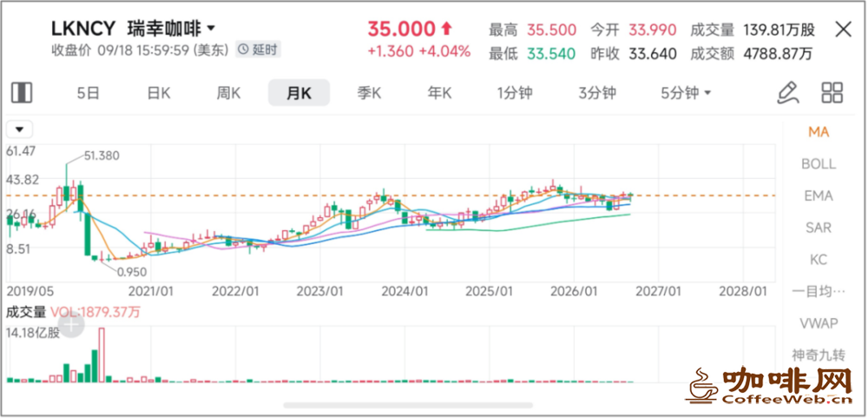Screen dimensions: 868x418
Task: Switch to the 季K chart tab
Action: (x=369, y=93)
